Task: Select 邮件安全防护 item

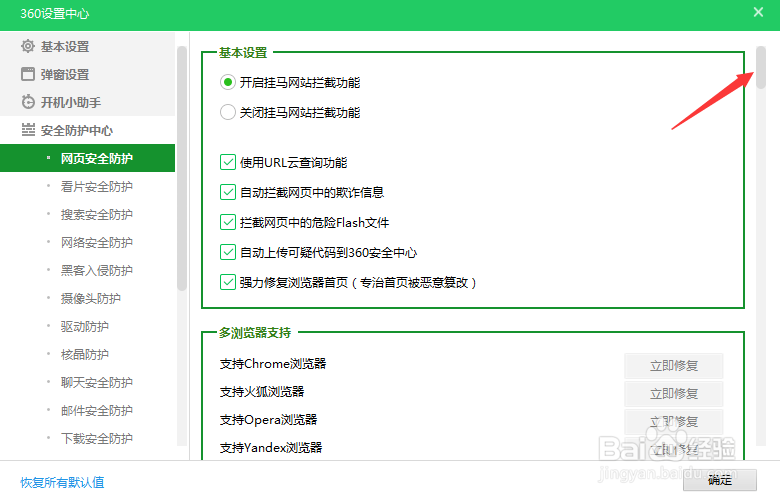Action: coord(88,410)
